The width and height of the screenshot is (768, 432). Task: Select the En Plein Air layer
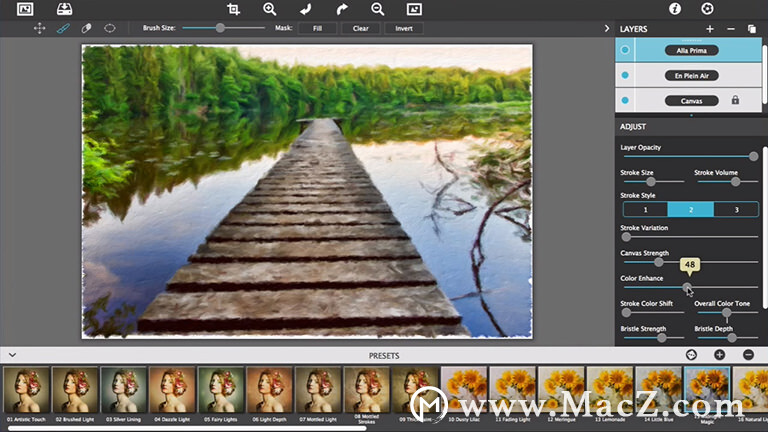click(x=692, y=75)
